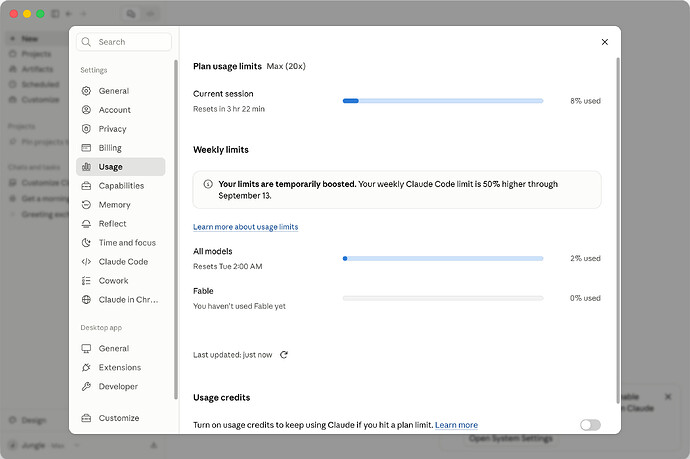Open the Memory settings page
Screen dimensions: 690x459
[121, 205]
